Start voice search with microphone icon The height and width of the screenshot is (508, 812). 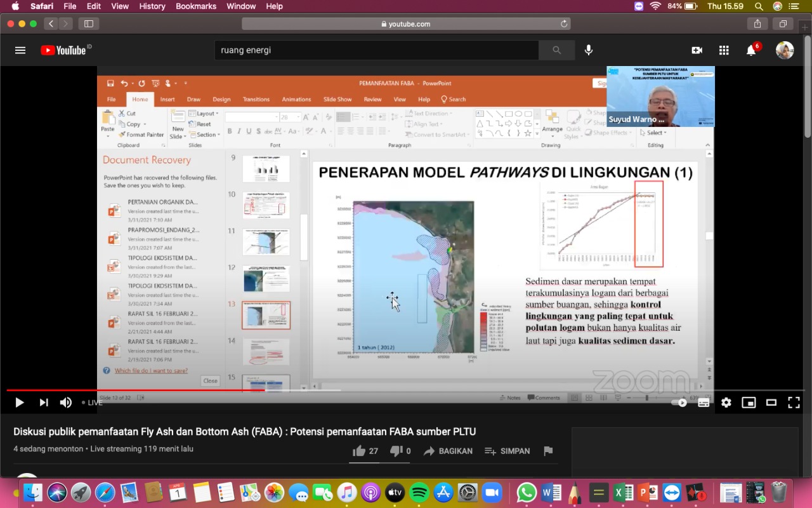(x=589, y=50)
